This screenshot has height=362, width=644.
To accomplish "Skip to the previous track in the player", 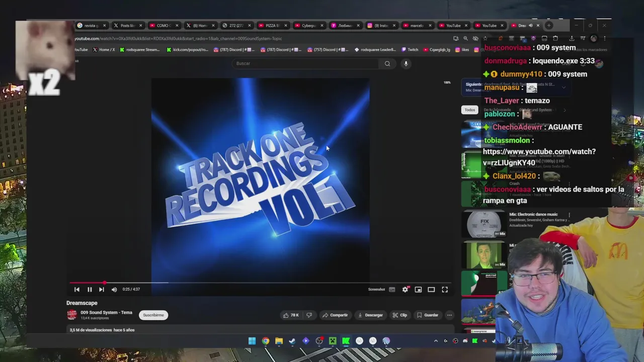I will (77, 289).
